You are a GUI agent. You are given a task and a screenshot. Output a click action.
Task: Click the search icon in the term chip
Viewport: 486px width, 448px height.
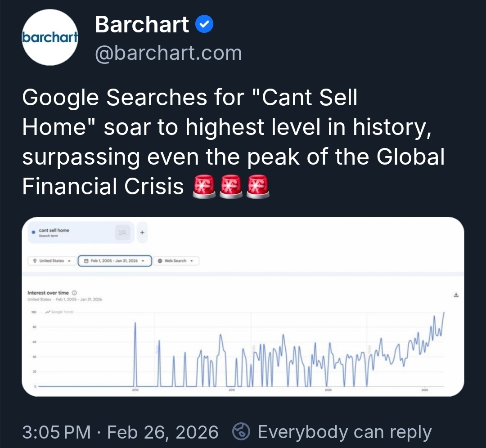(x=122, y=233)
